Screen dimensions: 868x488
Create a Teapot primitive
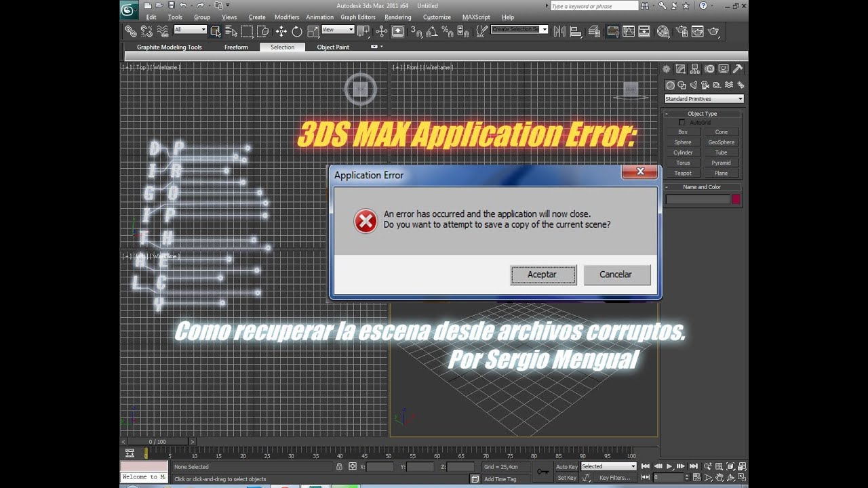click(683, 174)
